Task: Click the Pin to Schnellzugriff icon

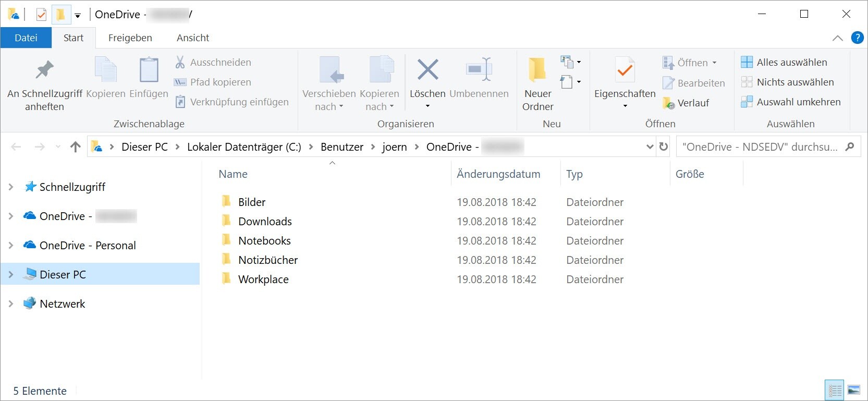Action: point(44,70)
